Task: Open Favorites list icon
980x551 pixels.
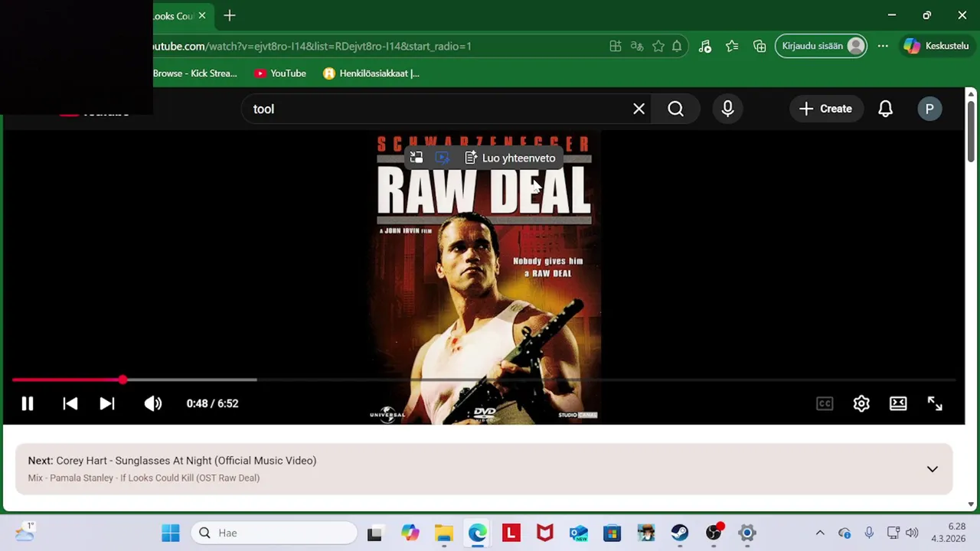Action: 732,46
